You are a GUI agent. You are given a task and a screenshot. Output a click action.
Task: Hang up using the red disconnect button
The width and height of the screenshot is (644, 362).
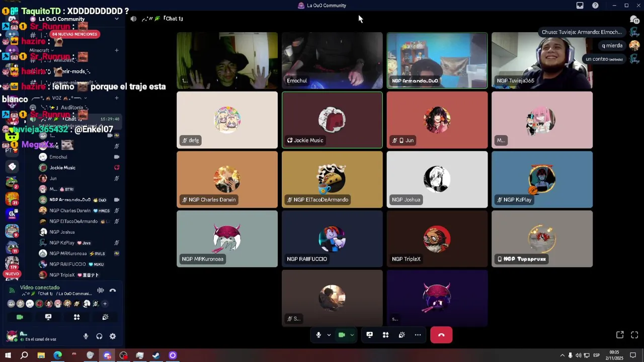tap(441, 335)
